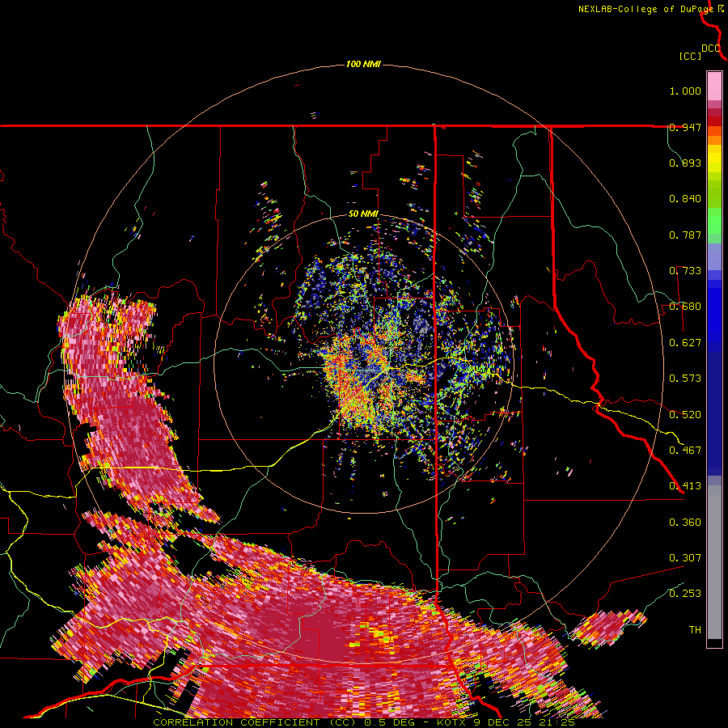Select the 0.893 scale value
Image resolution: width=728 pixels, height=728 pixels.
tap(685, 163)
